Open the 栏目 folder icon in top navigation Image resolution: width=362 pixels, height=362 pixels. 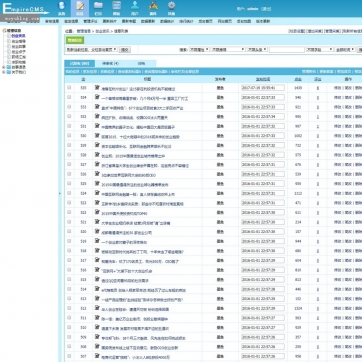point(98,8)
